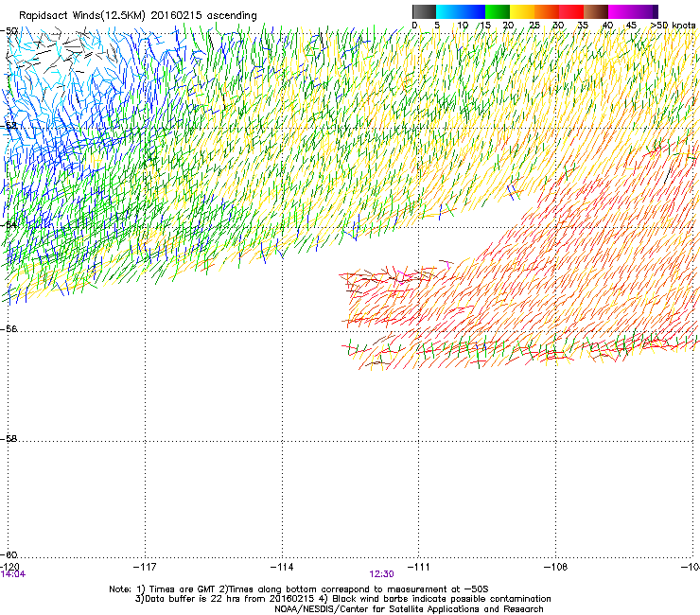
Task: Click the purple '12:30' time label
Action: (382, 574)
